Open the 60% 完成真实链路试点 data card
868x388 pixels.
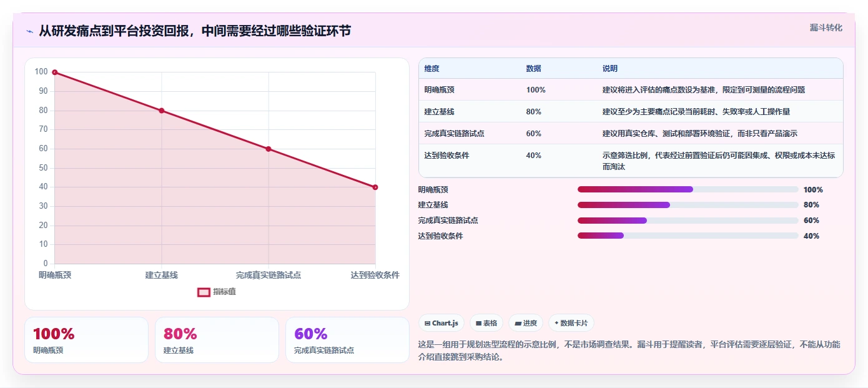[x=347, y=340]
